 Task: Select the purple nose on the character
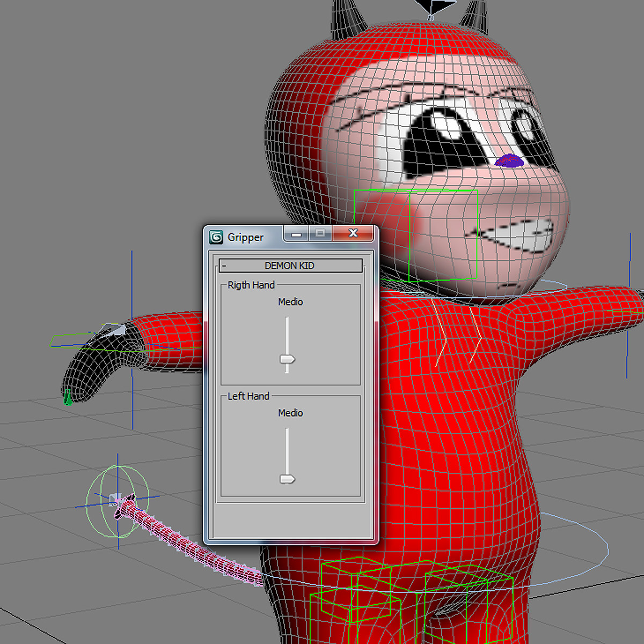pyautogui.click(x=508, y=160)
